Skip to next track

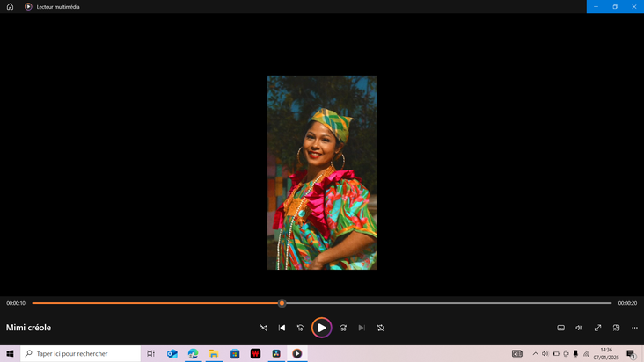pos(362,328)
